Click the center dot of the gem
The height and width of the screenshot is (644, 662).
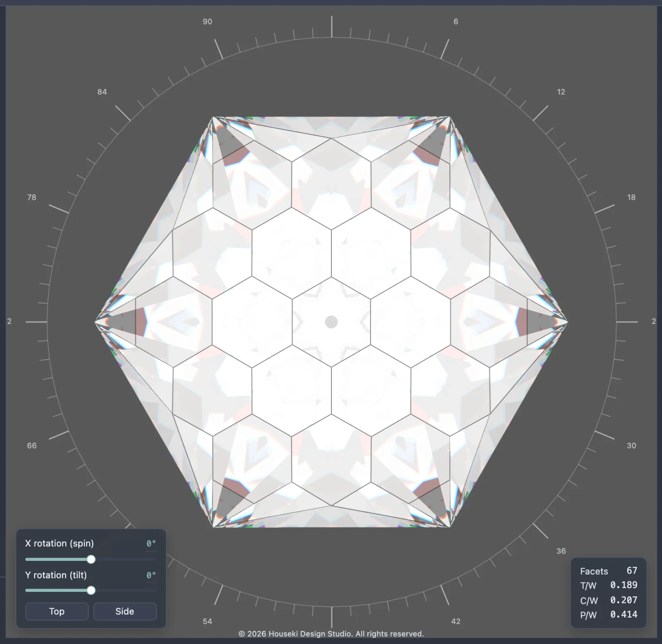pyautogui.click(x=331, y=322)
